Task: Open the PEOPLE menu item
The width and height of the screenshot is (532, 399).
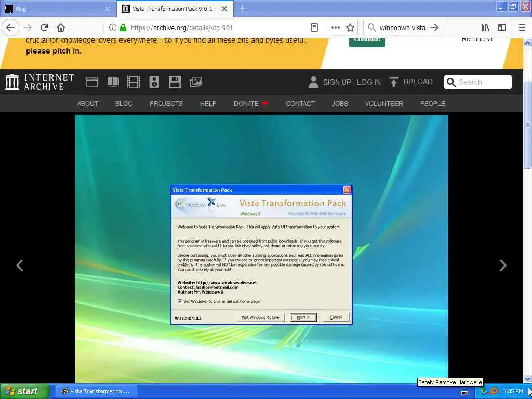Action: point(432,104)
